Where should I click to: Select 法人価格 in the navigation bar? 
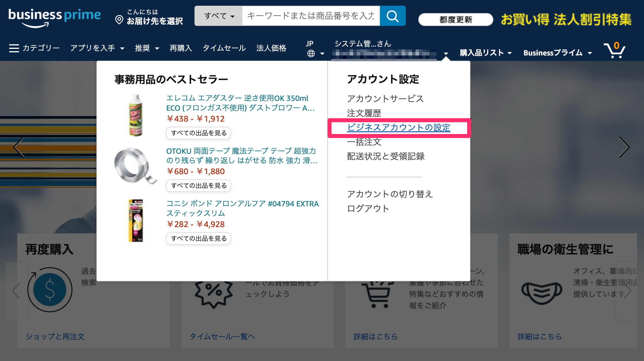[x=271, y=48]
